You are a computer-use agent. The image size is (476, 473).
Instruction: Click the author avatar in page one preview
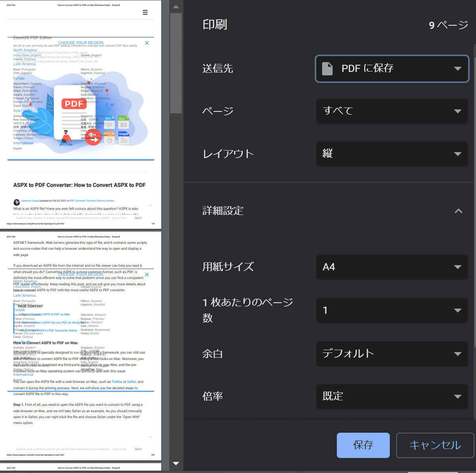[17, 202]
